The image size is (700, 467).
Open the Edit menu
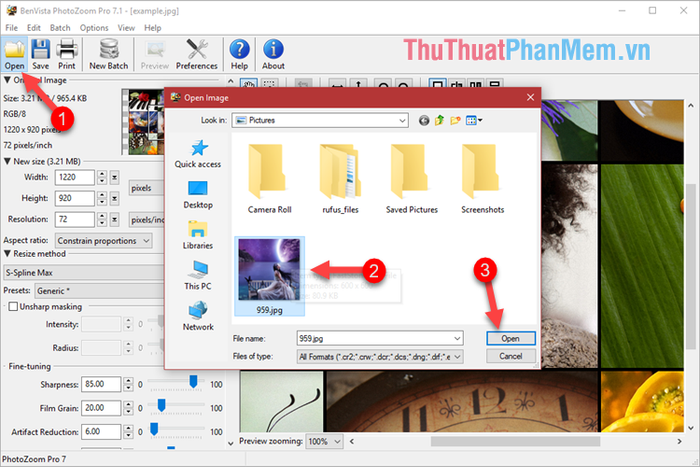point(33,28)
